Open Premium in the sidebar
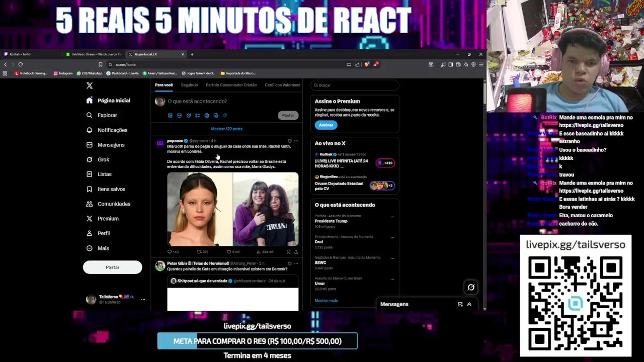 click(102, 219)
